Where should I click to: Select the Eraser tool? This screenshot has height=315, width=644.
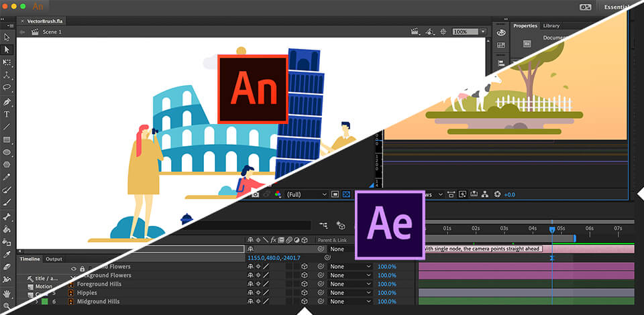coord(7,267)
